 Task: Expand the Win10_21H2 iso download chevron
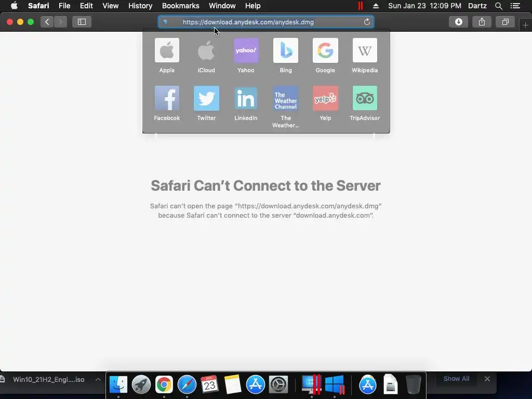click(x=98, y=379)
